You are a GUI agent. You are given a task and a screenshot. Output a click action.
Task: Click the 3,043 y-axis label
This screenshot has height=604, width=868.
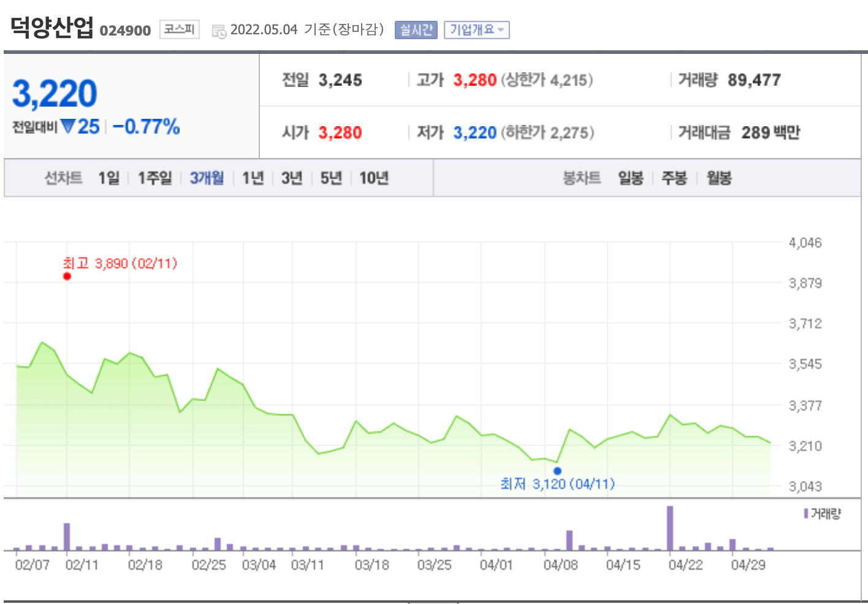point(805,486)
